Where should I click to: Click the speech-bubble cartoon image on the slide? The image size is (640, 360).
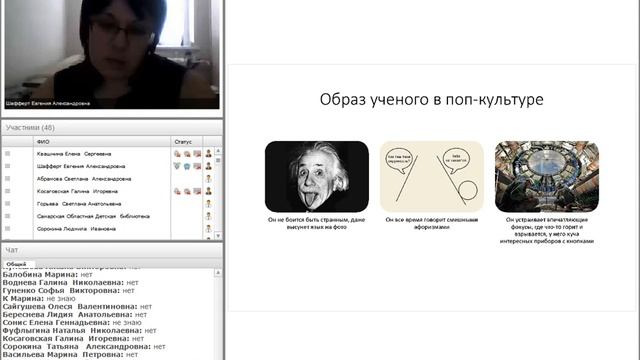(432, 176)
